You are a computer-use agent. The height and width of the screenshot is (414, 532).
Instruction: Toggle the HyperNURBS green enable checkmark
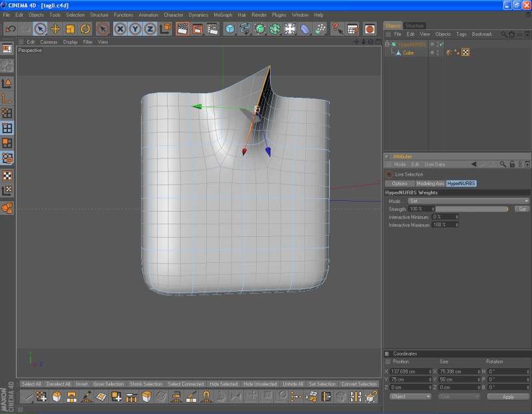click(441, 44)
